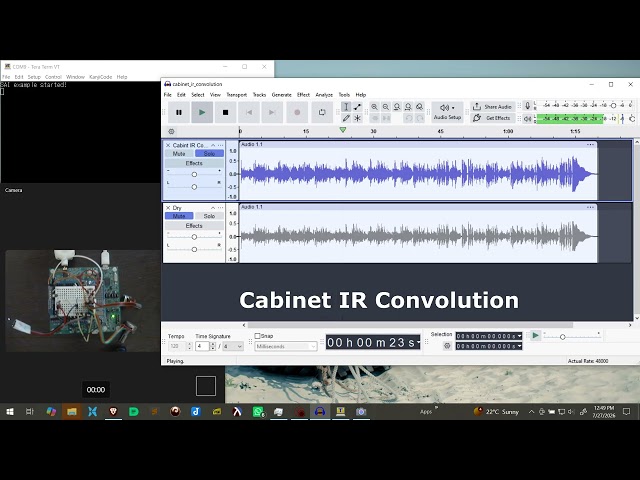
Task: Open File Explorer from the taskbar
Action: coord(72,412)
